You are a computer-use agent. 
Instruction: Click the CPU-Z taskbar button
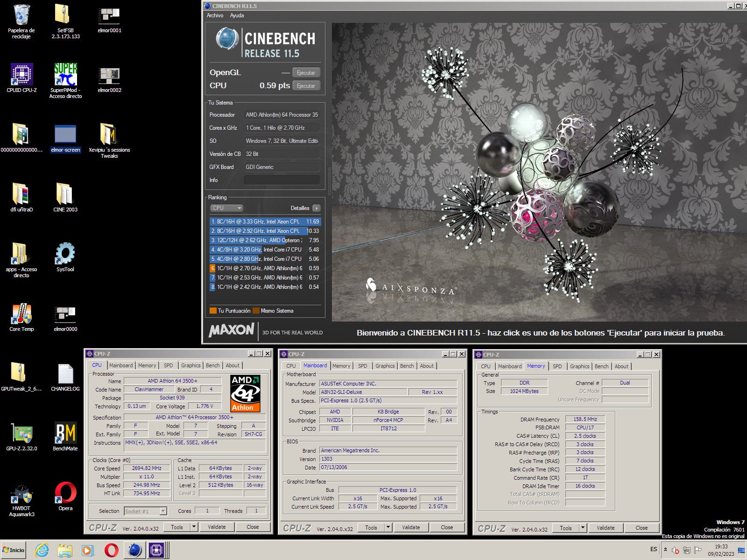[157, 550]
